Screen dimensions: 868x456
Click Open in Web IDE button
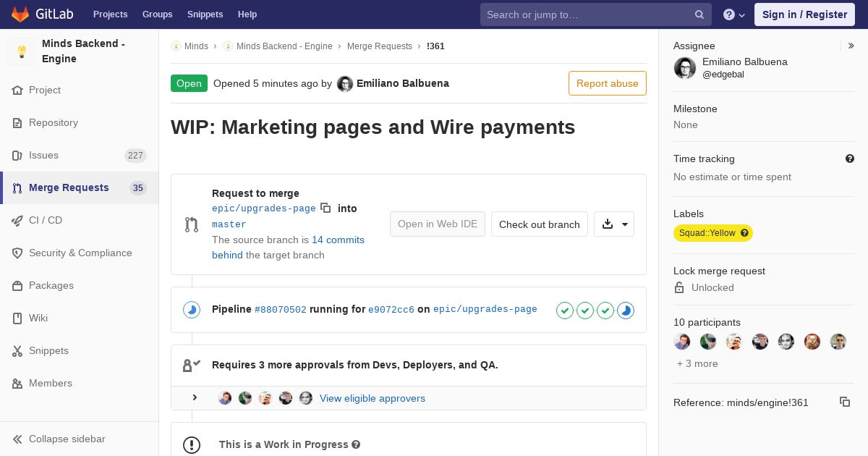[x=438, y=224]
